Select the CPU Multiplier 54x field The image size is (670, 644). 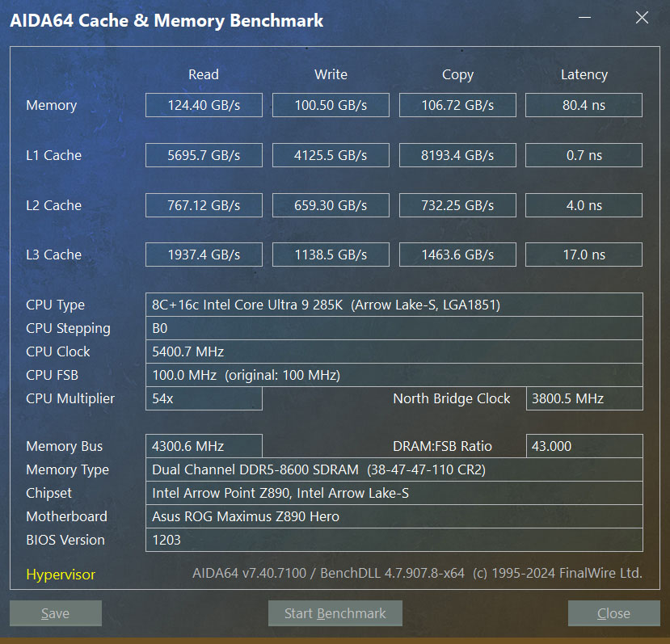(204, 398)
